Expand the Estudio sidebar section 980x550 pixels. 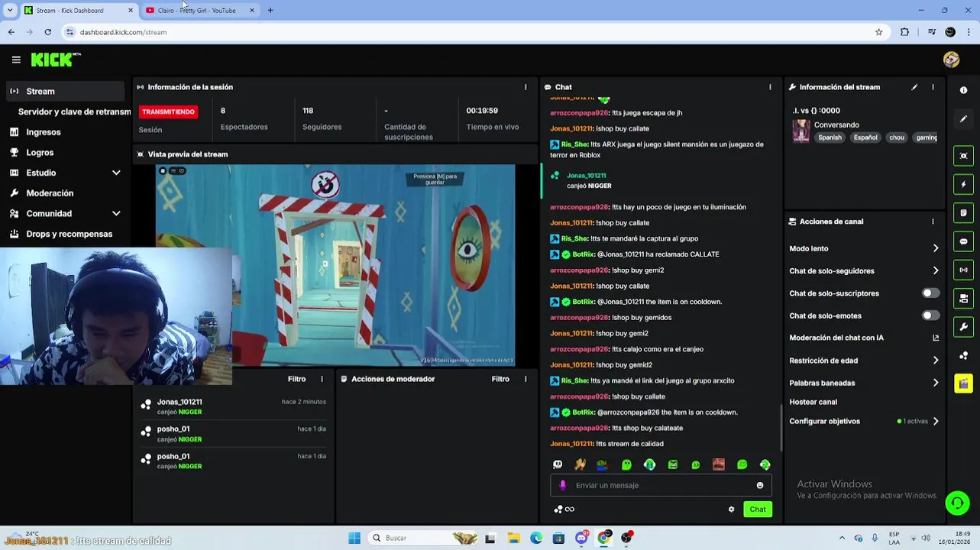coord(116,173)
